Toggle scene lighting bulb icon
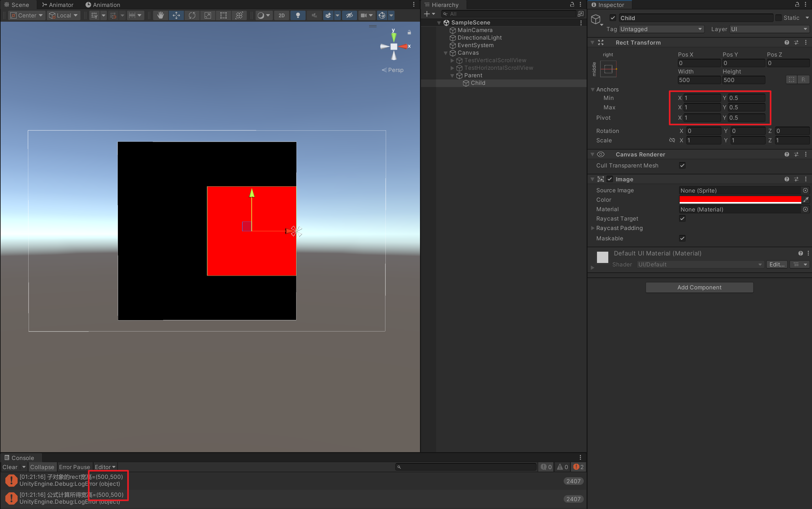This screenshot has height=509, width=812. [298, 15]
